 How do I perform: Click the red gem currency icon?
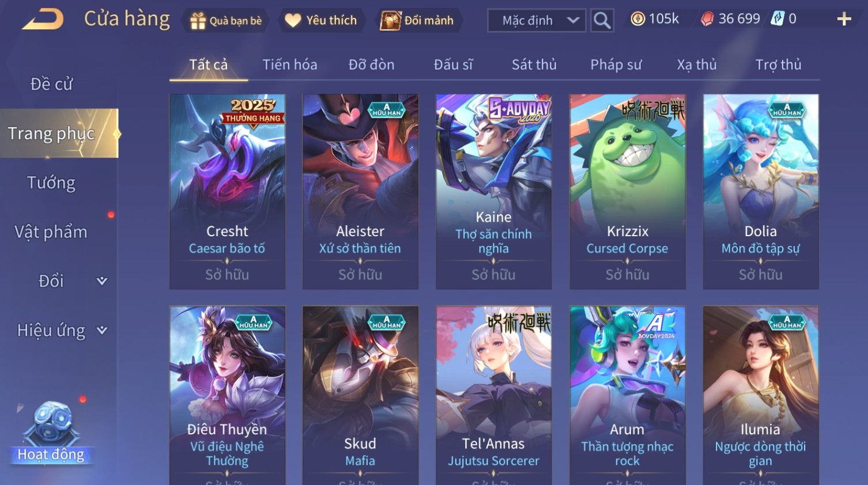tap(707, 19)
